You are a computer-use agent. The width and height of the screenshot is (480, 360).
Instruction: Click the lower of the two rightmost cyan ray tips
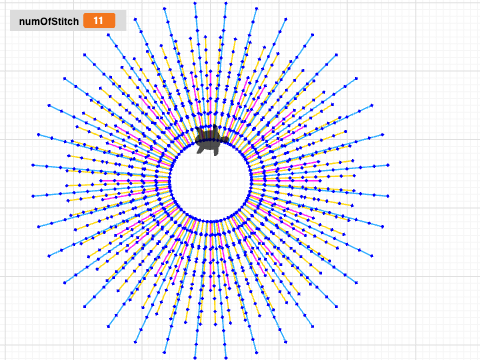pos(388,196)
